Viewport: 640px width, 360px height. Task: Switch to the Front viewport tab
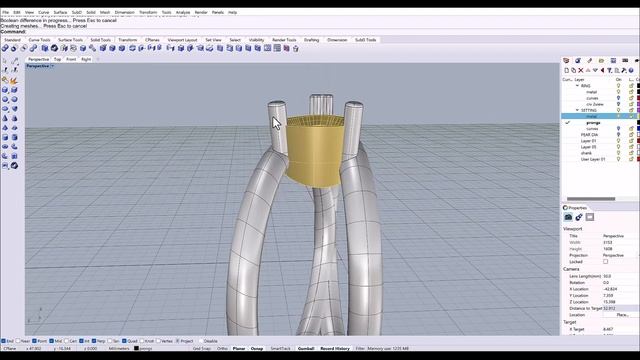click(x=71, y=59)
